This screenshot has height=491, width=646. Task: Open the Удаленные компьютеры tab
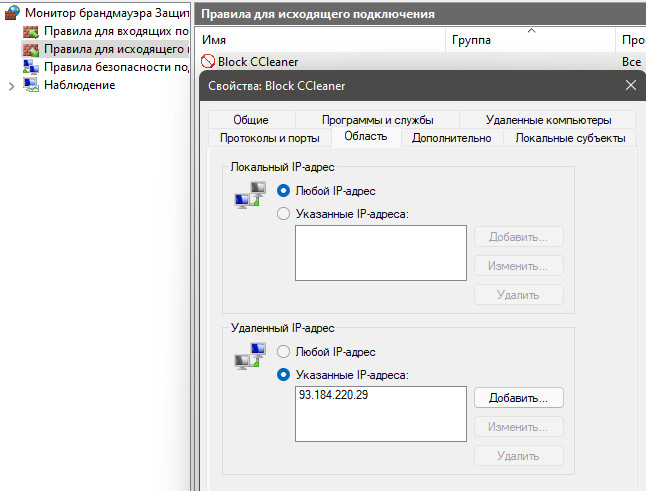(548, 120)
